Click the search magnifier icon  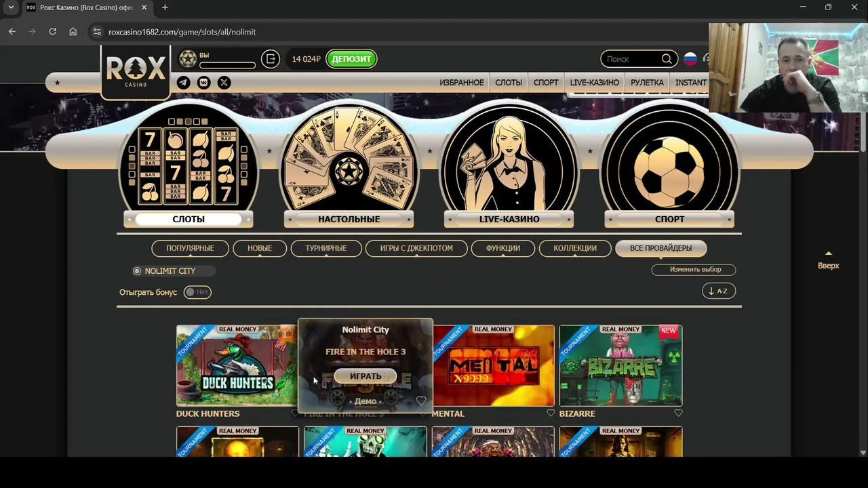[667, 59]
